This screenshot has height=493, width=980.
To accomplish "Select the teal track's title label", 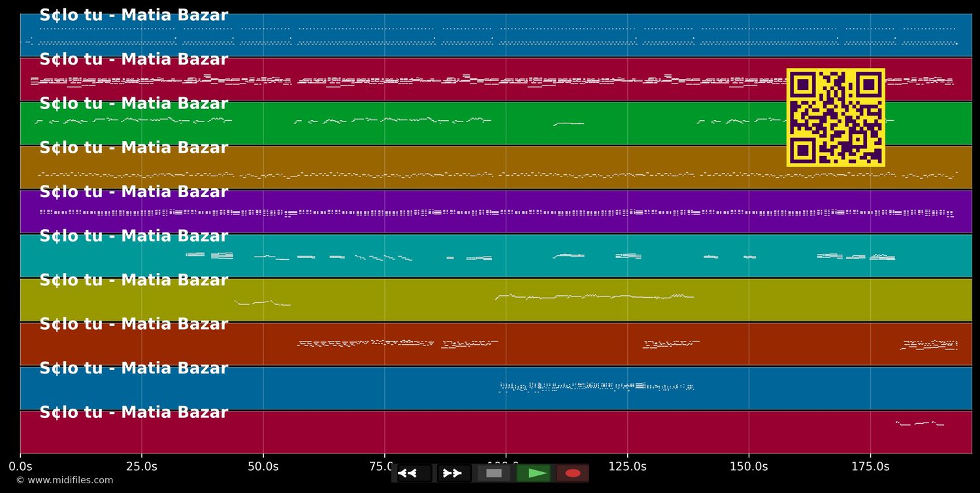I will coord(134,236).
